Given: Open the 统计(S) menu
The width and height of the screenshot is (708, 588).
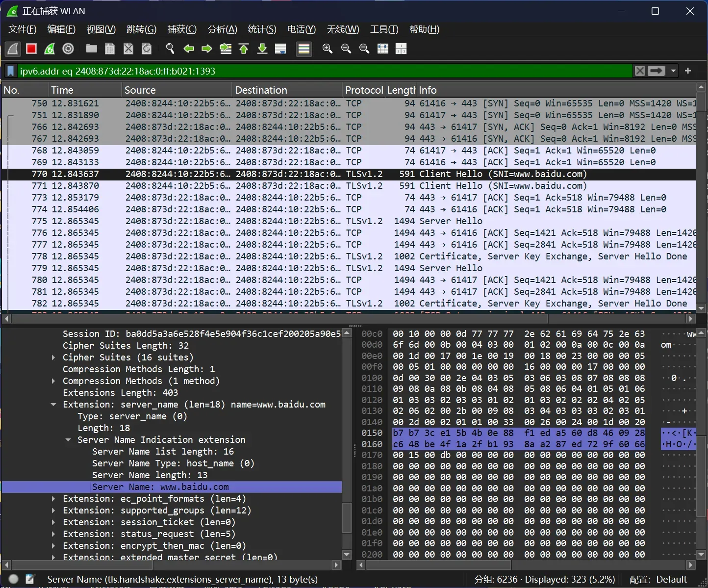Looking at the screenshot, I should tap(262, 29).
